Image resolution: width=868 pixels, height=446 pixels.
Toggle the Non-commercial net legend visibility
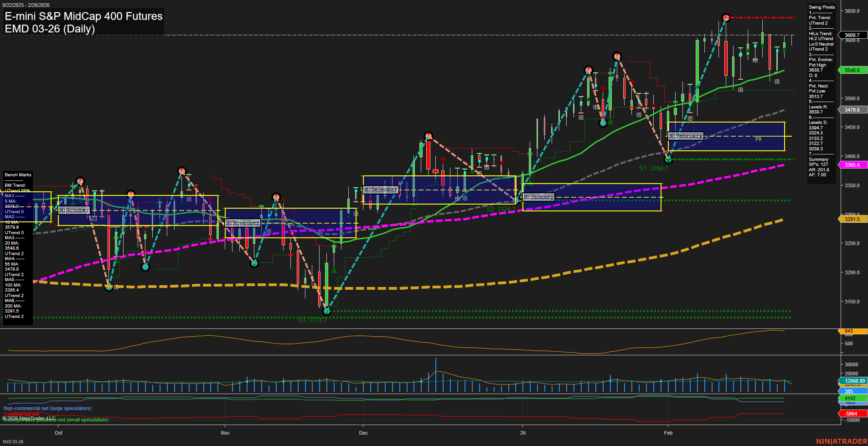point(47,408)
